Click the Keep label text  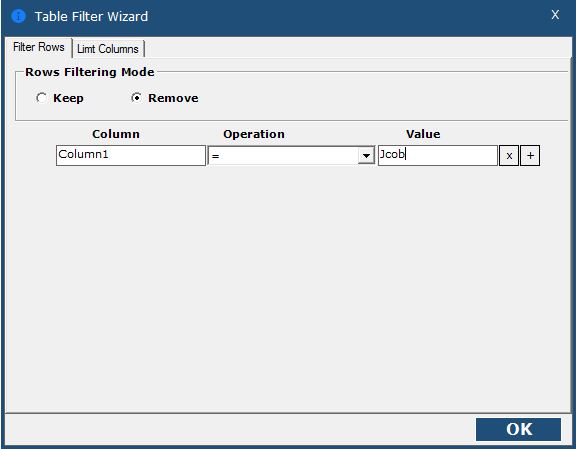pos(68,98)
